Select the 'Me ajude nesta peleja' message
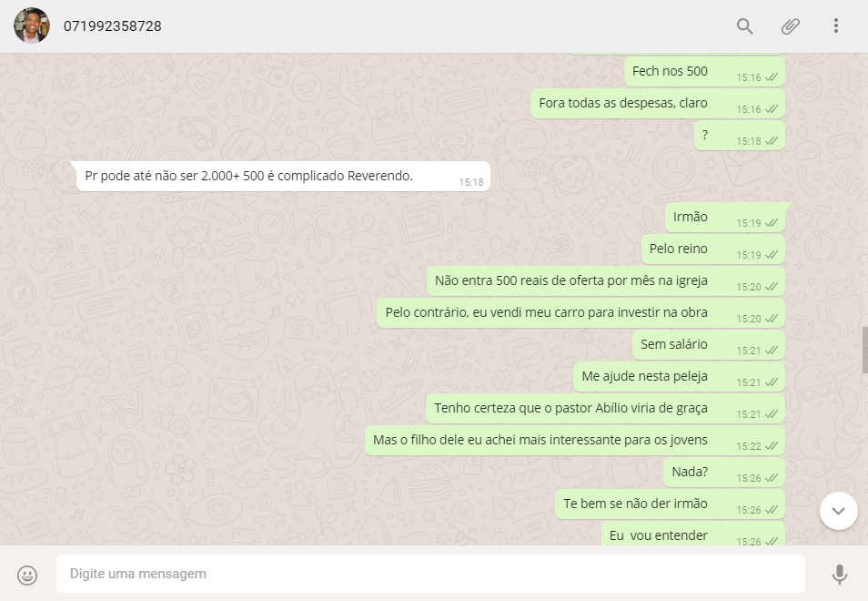868x601 pixels. [x=680, y=377]
